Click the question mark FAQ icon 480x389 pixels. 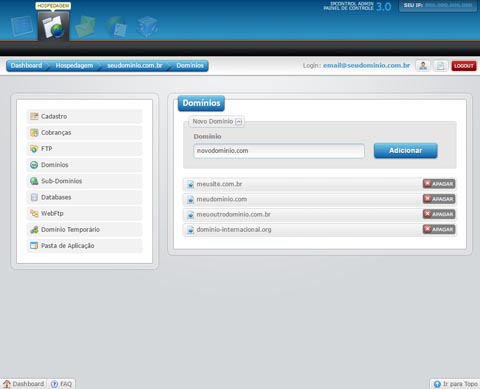coord(54,384)
